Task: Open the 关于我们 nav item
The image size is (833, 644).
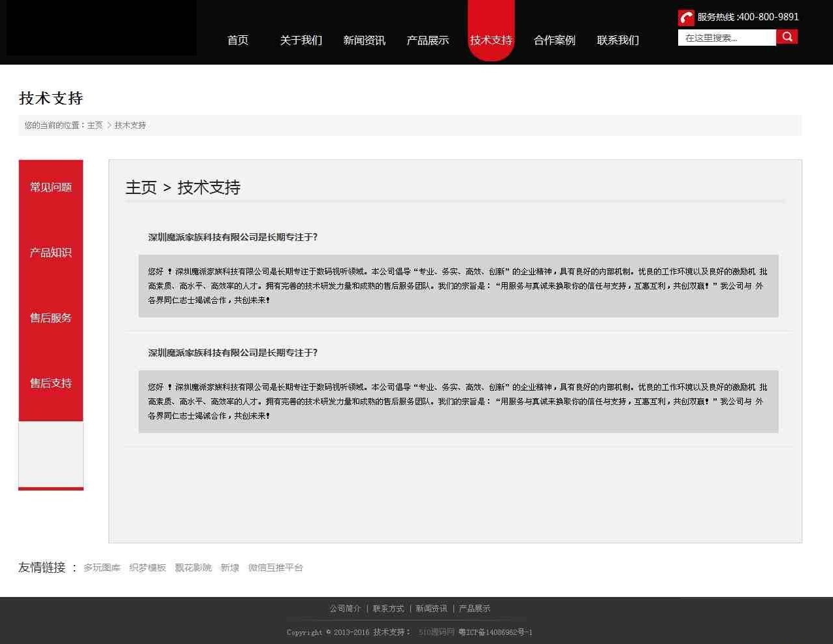Action: click(301, 40)
